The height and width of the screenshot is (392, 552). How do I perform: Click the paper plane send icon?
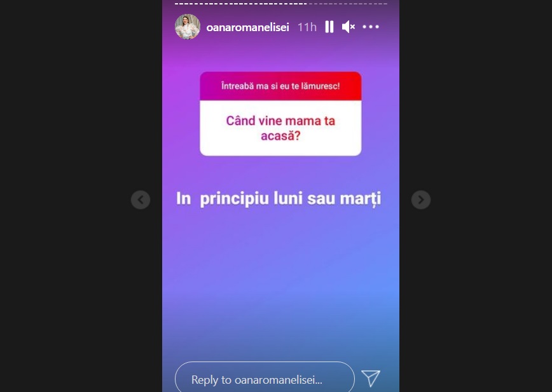371,378
